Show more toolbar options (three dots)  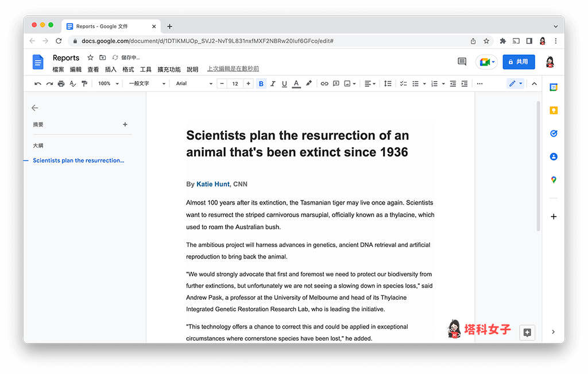coord(479,84)
